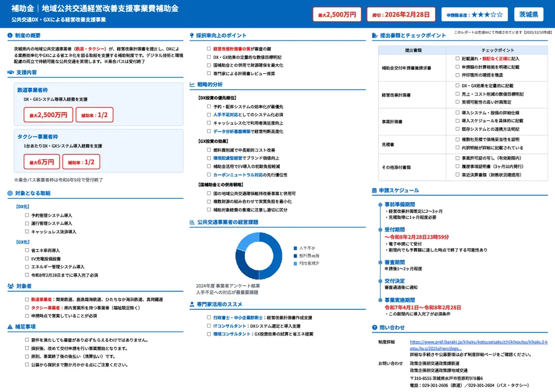555x392 pixels.
Task: Select the lightbulb icon next to 採択率向上のポイント
Action: point(191,35)
